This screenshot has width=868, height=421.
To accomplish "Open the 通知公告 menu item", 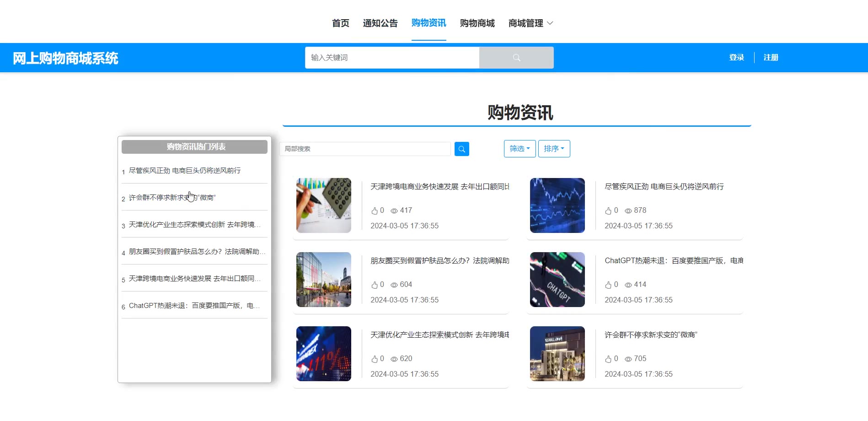I will click(x=380, y=23).
